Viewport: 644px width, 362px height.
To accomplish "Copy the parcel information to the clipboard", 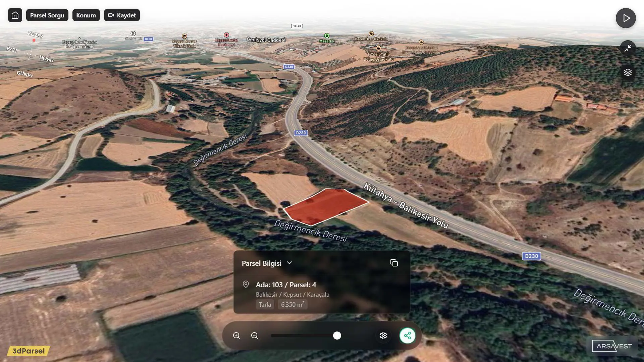I will point(394,263).
